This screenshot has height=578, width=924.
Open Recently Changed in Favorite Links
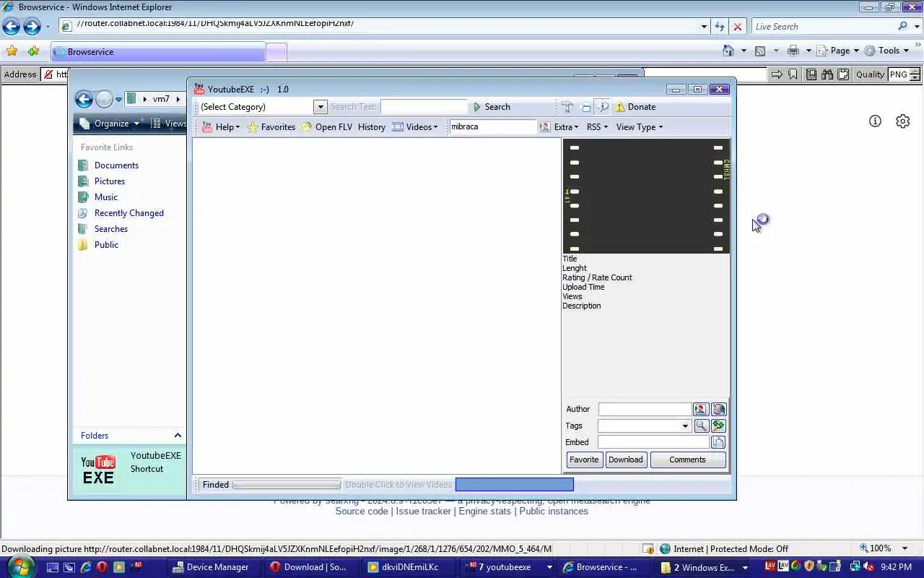click(129, 213)
